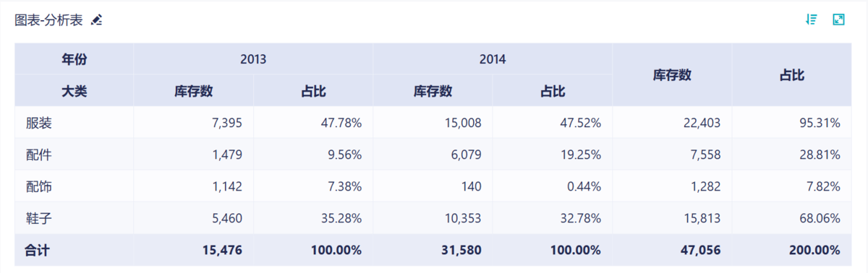Click the 年份 header cell
Image resolution: width=868 pixels, height=273 pixels.
(x=75, y=59)
